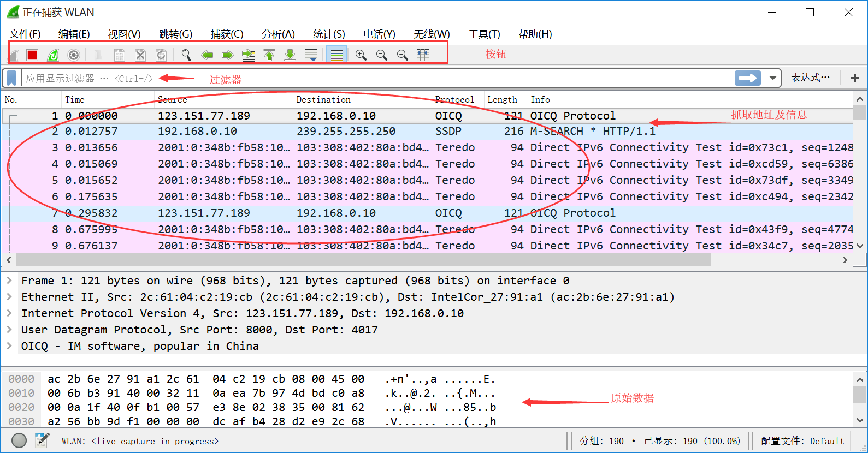This screenshot has height=453, width=868.
Task: Click go to specified packet icon
Action: 249,55
